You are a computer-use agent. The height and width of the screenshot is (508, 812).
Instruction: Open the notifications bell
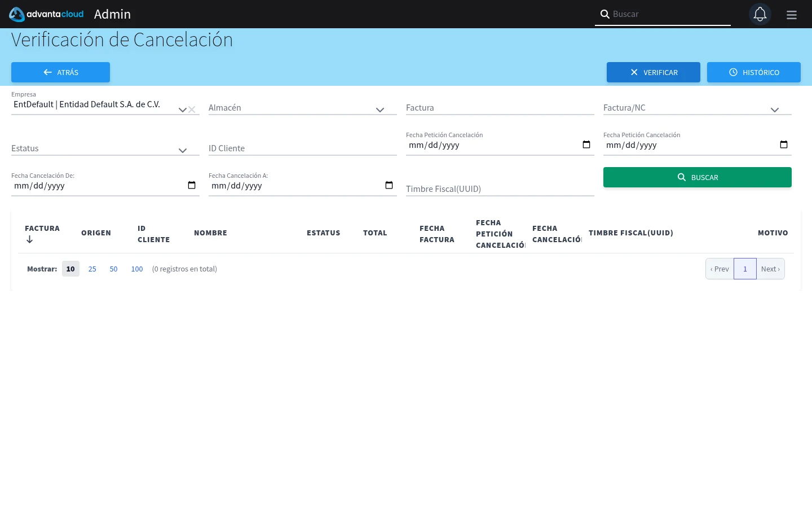pos(760,14)
